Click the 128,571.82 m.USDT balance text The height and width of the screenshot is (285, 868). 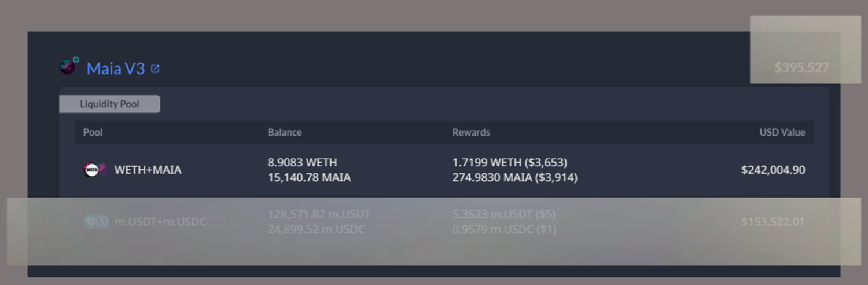319,214
